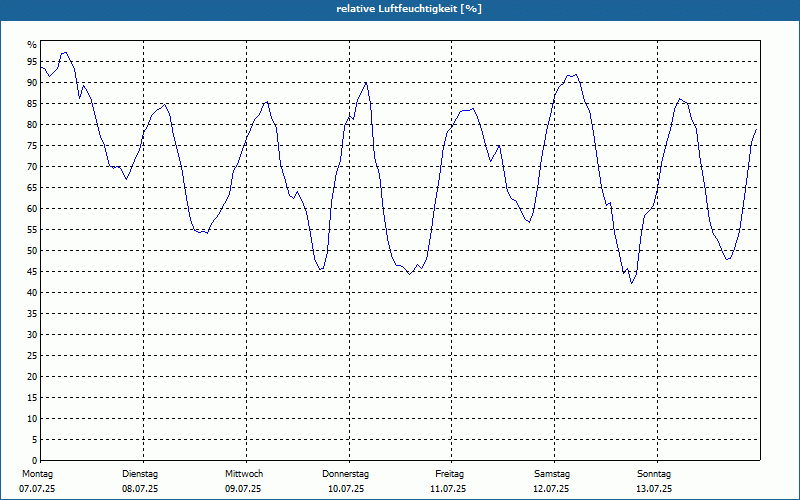Click the 50 value on the y-axis

pyautogui.click(x=32, y=251)
